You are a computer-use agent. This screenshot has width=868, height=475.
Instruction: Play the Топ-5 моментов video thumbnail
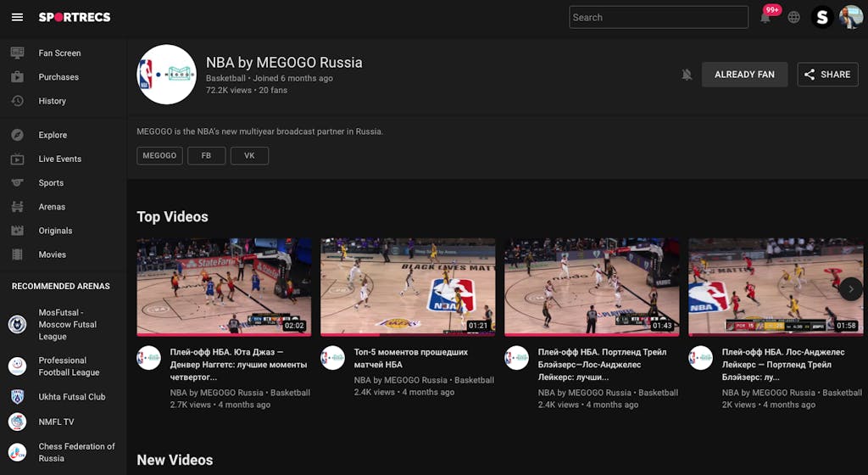coord(408,287)
